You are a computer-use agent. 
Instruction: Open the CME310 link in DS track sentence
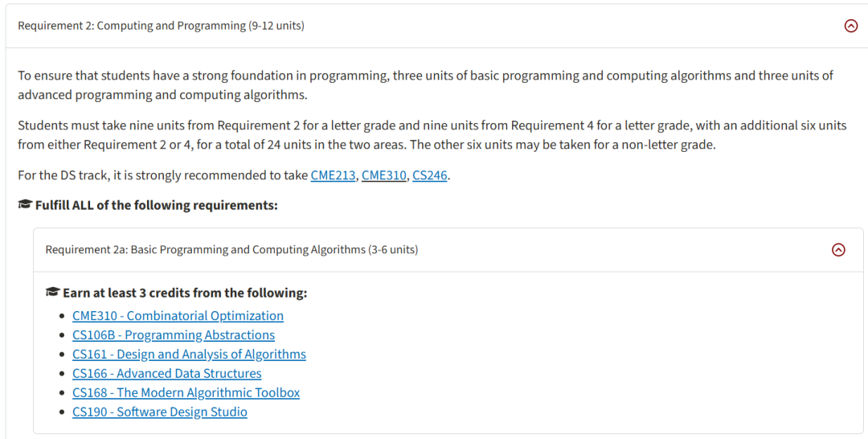click(383, 175)
